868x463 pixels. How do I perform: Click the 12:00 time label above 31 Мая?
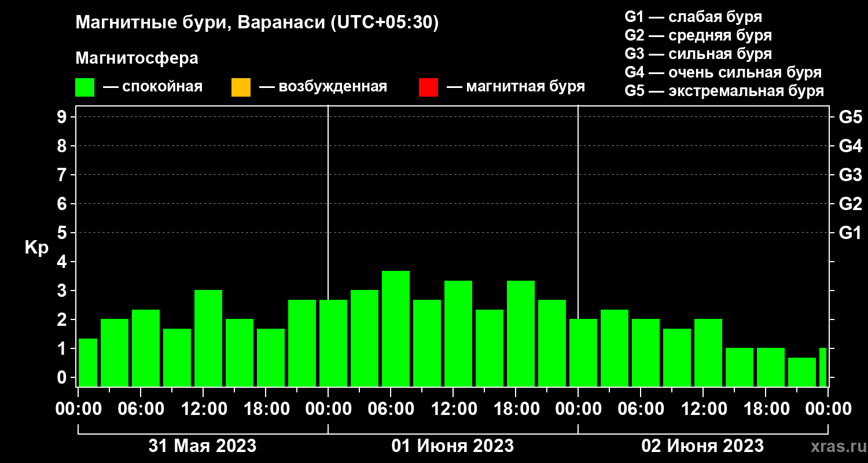(204, 409)
